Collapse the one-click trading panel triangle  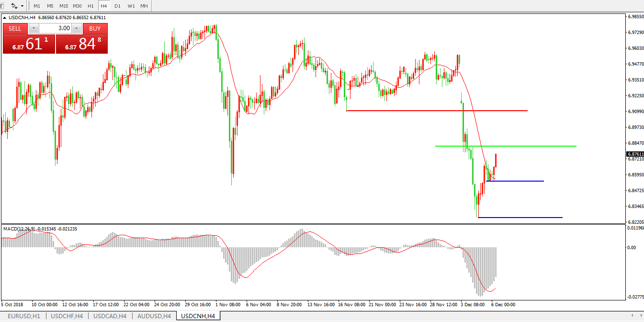point(5,18)
